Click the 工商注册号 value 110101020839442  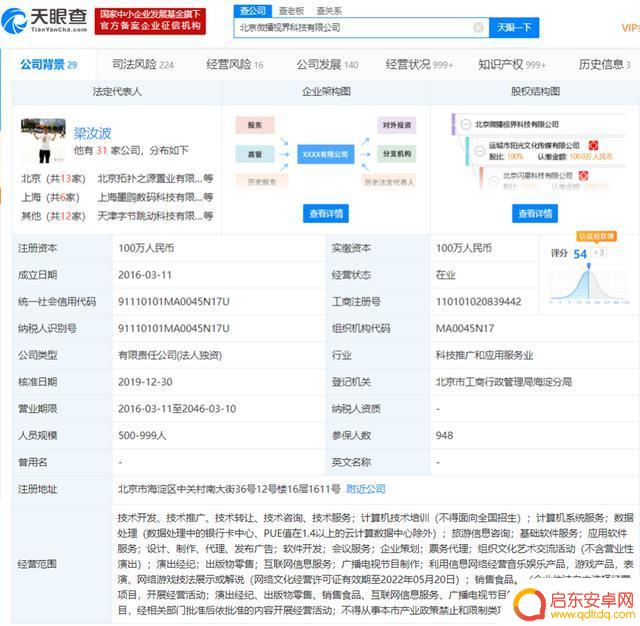pos(478,302)
